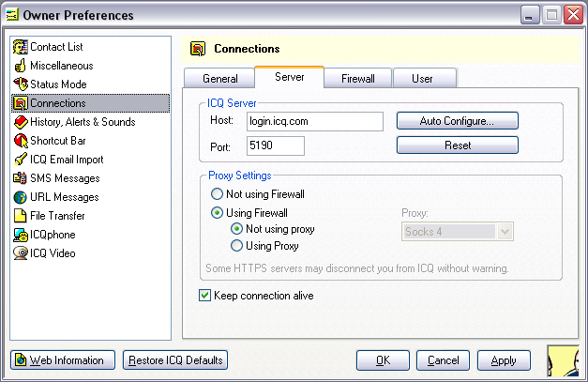The width and height of the screenshot is (588, 382).
Task: Close the Owner Preferences window
Action: click(x=573, y=15)
